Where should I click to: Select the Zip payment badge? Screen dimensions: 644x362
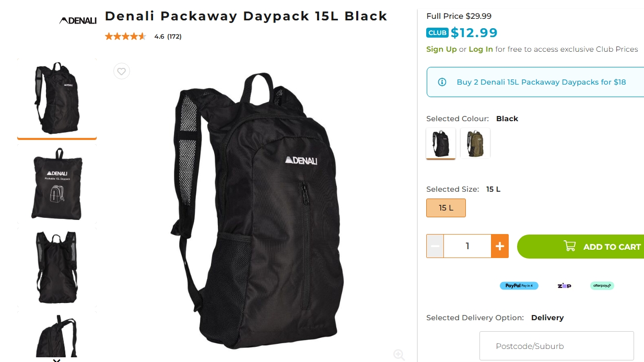564,286
